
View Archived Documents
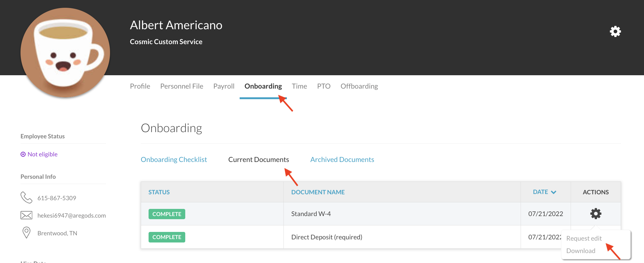[x=342, y=159]
